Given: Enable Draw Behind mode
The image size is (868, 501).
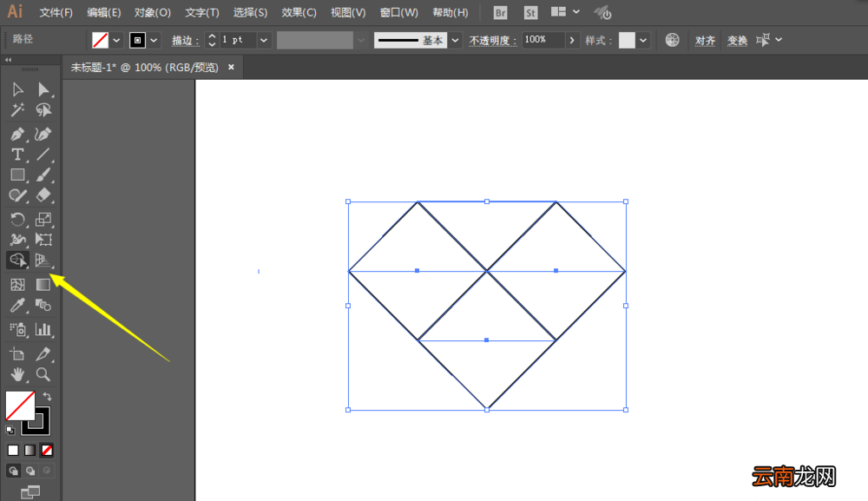Looking at the screenshot, I should (30, 471).
